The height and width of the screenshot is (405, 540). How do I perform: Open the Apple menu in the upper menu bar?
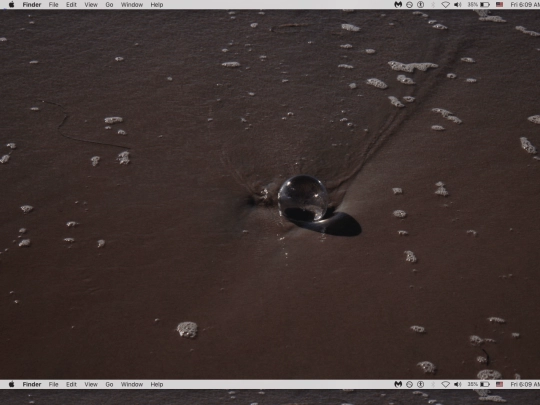tap(11, 4)
